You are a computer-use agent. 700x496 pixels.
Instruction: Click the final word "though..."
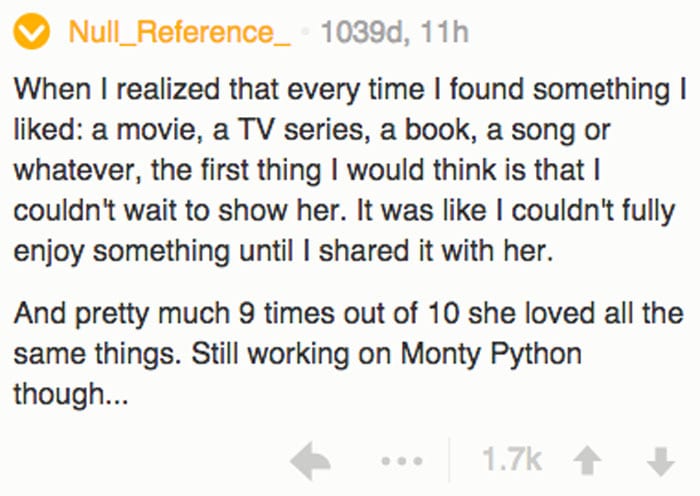pyautogui.click(x=71, y=394)
